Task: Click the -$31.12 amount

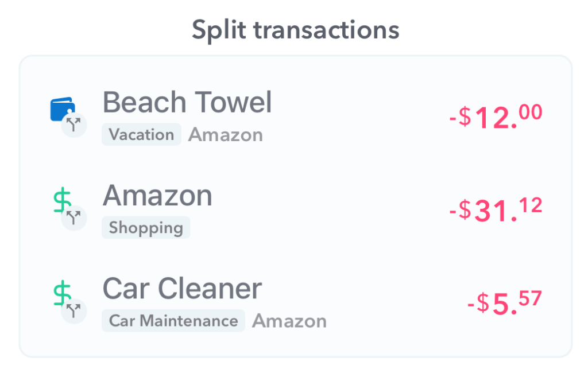Action: [496, 210]
